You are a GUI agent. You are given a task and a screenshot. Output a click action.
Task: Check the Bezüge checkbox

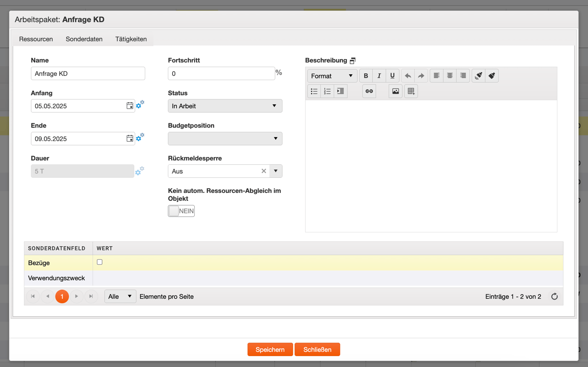(x=99, y=262)
